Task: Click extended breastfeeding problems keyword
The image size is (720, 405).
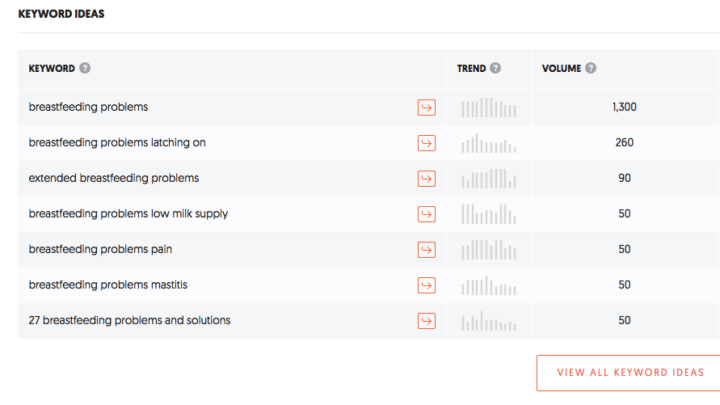Action: [114, 178]
